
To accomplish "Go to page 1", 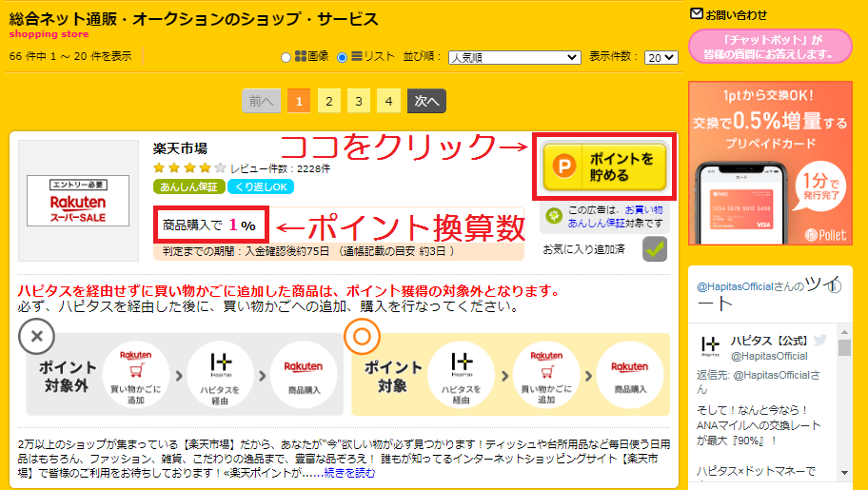I will point(299,101).
